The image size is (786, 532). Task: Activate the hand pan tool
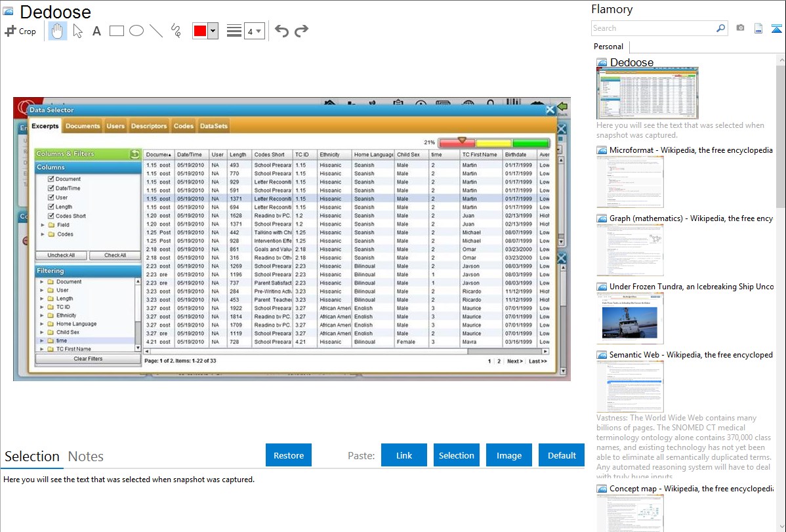58,31
